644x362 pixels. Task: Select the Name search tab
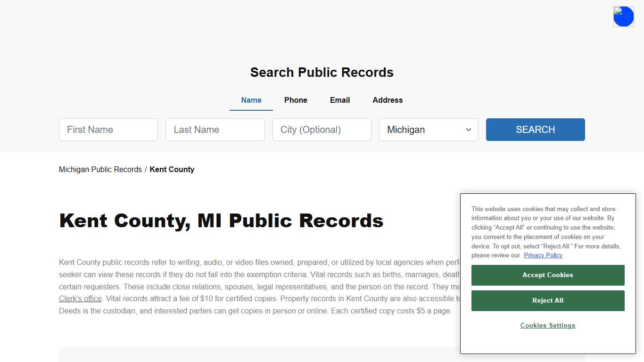point(251,100)
